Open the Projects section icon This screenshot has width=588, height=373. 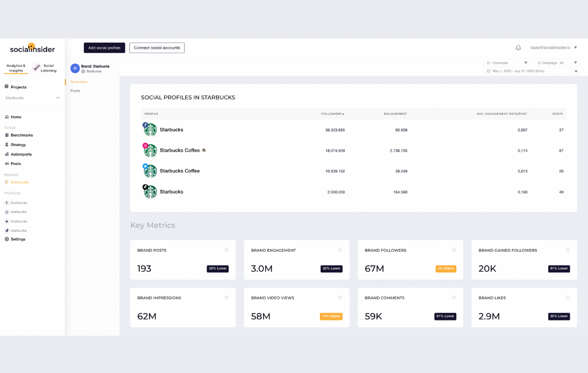pyautogui.click(x=7, y=87)
